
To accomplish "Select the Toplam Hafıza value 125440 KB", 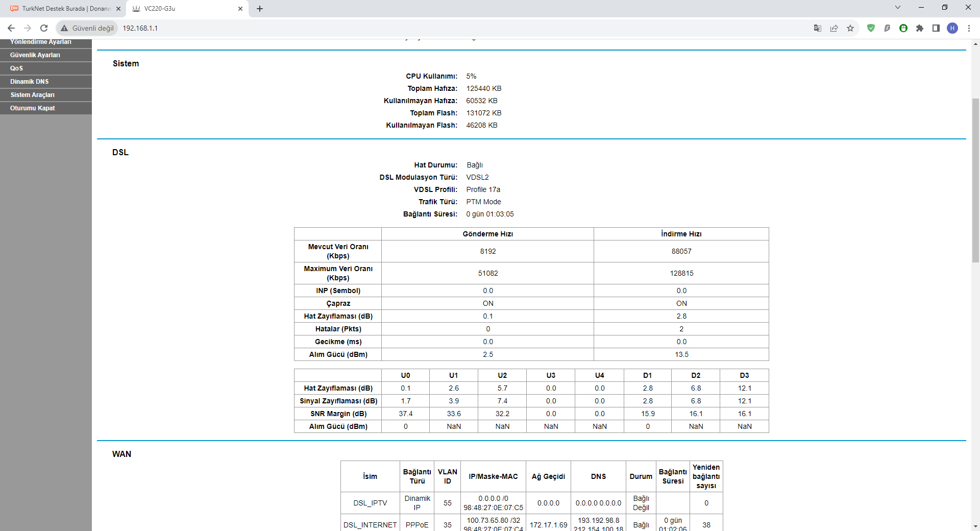I will 484,88.
